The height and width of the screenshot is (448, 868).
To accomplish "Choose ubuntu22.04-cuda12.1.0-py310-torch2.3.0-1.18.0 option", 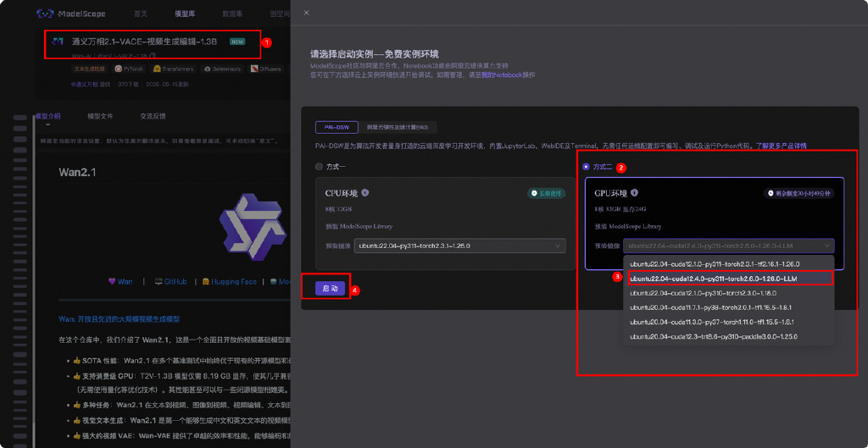I will coord(728,292).
